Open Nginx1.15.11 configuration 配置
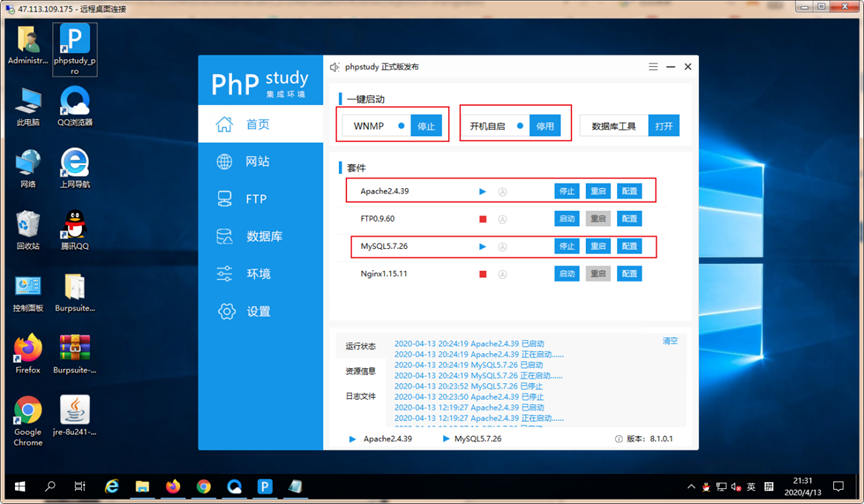 point(629,274)
